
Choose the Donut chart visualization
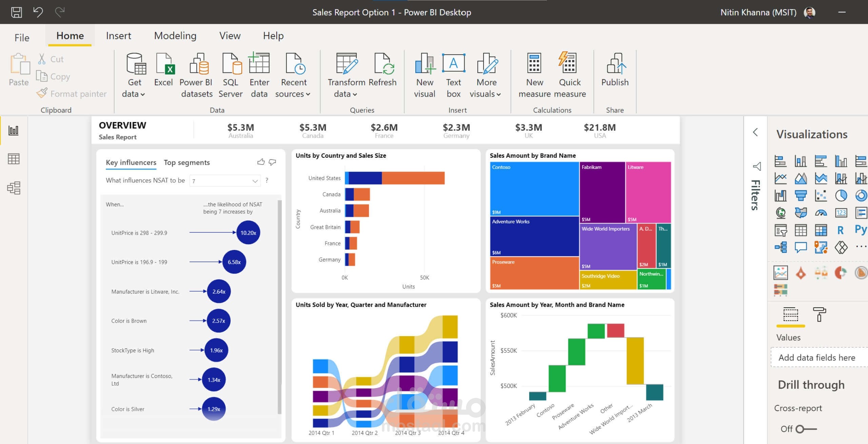click(861, 195)
